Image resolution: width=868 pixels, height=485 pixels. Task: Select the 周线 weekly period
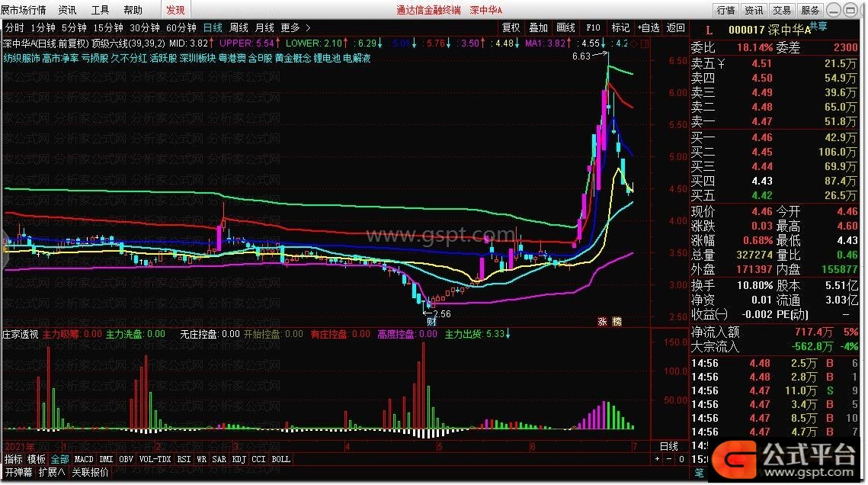(239, 27)
